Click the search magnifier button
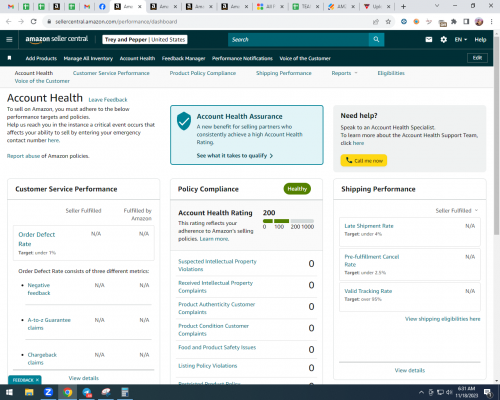This screenshot has height=400, width=500. (x=376, y=39)
